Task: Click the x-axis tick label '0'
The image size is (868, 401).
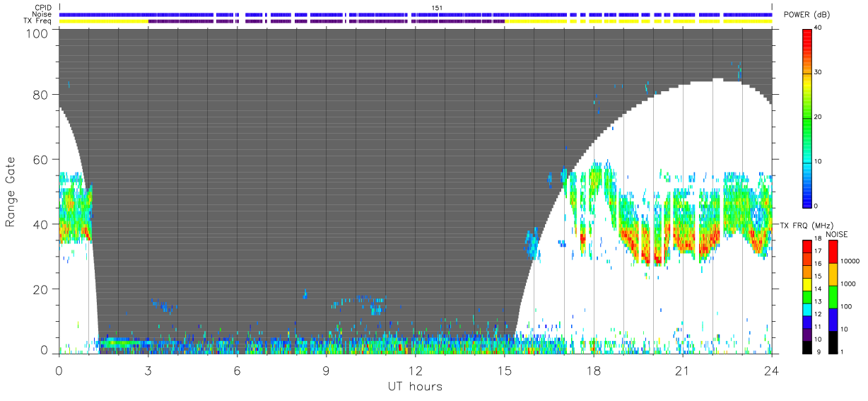Action: tap(59, 371)
